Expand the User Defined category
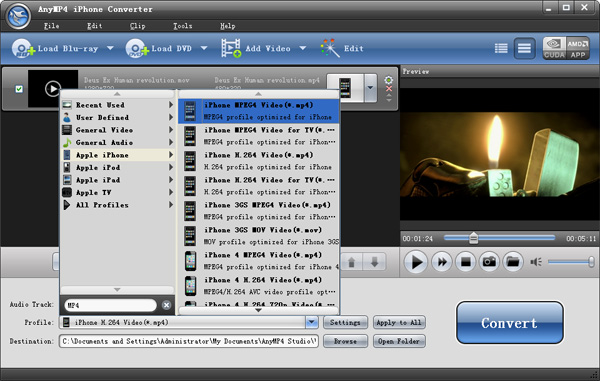Image resolution: width=600 pixels, height=381 pixels. [x=118, y=117]
